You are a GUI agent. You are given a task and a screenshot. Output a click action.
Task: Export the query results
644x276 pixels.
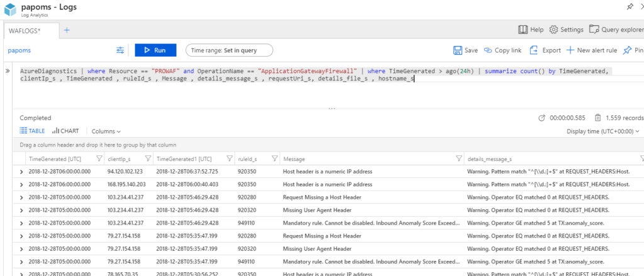click(545, 50)
